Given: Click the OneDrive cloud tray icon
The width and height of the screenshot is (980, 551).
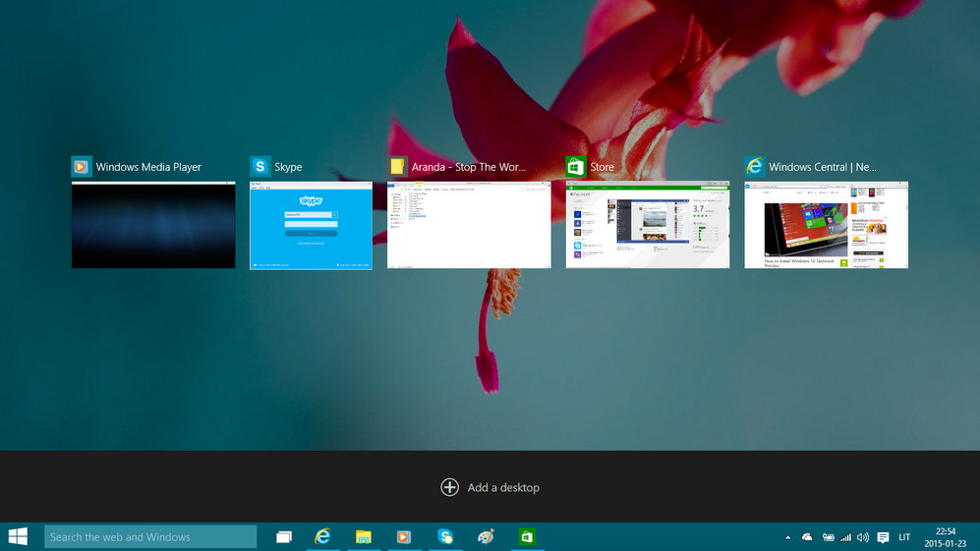Looking at the screenshot, I should 807,537.
